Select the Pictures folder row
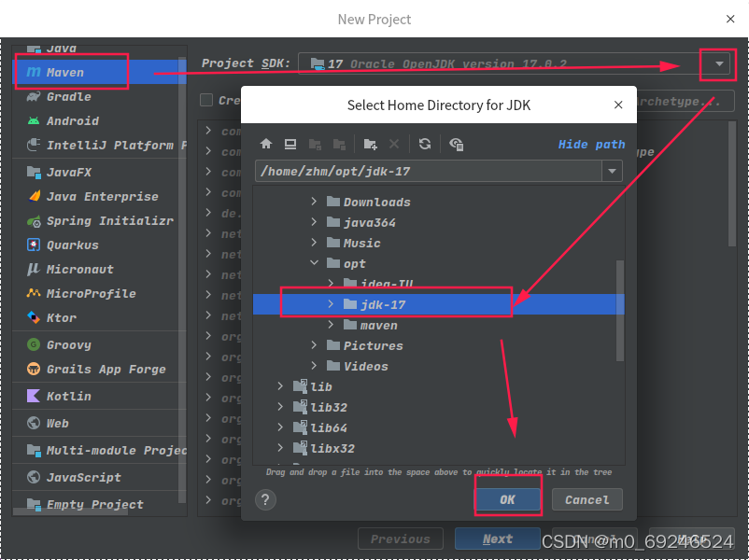 click(x=439, y=345)
